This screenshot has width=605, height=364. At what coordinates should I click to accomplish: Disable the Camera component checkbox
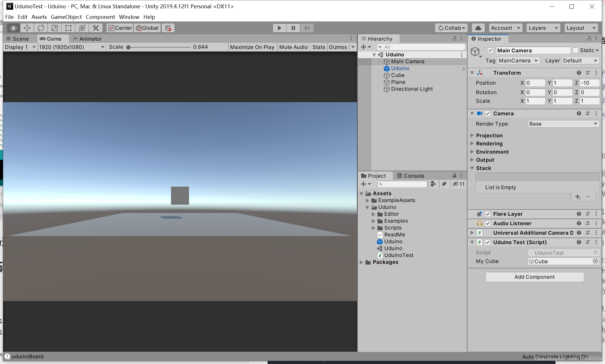[488, 113]
